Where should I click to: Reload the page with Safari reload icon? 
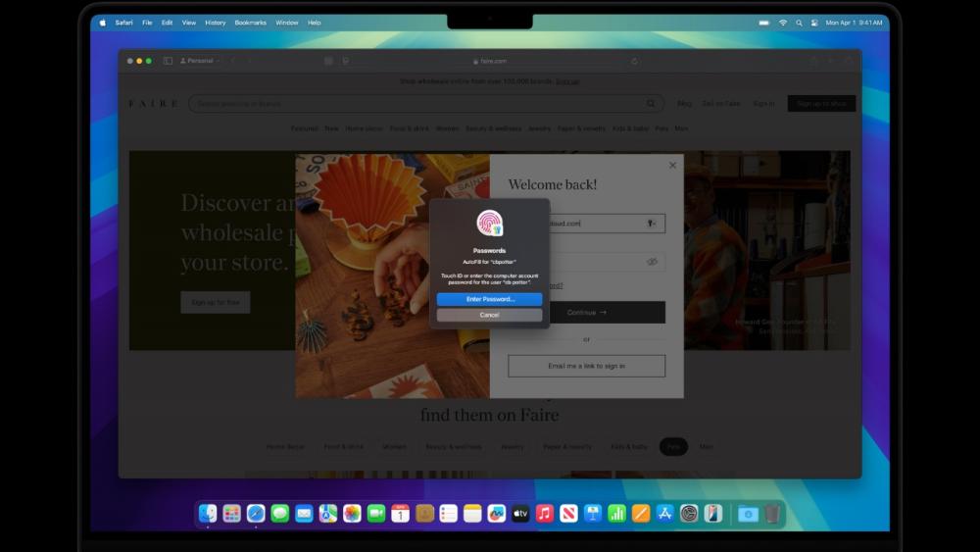coord(634,61)
